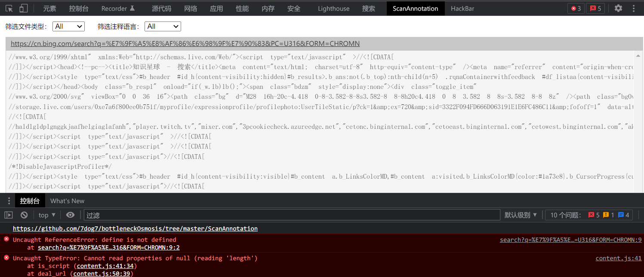The height and width of the screenshot is (277, 644).
Task: Select the /*!DisableJavascriptProfiler*/ annotation line
Action: coord(60,167)
